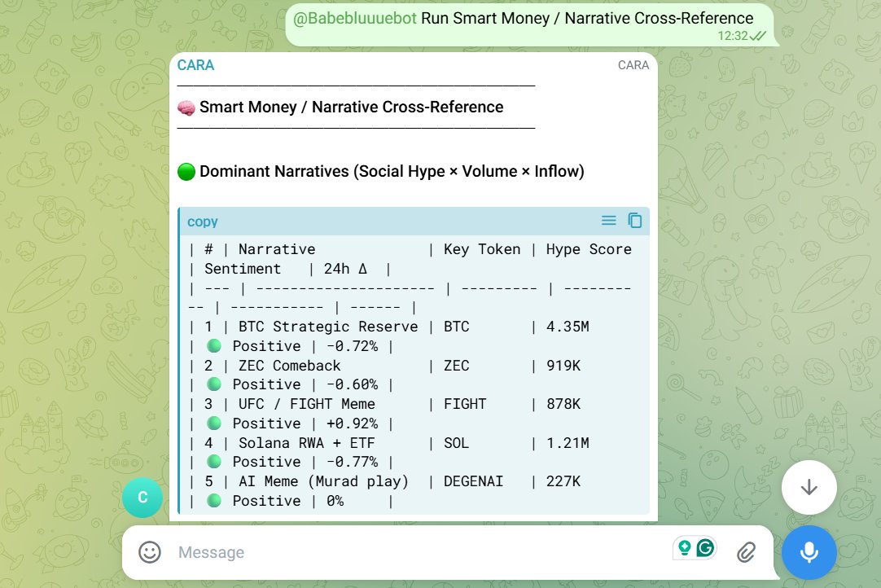Select the 24h Δ column header
Screen dimensions: 881x588
click(x=345, y=269)
